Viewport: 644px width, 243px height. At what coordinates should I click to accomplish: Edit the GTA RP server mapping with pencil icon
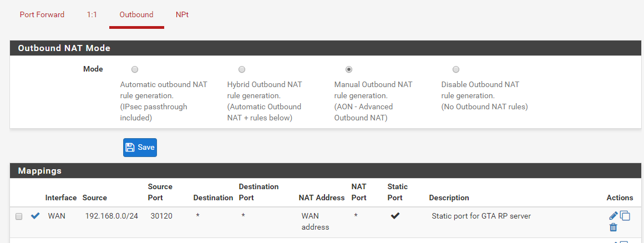tap(613, 215)
